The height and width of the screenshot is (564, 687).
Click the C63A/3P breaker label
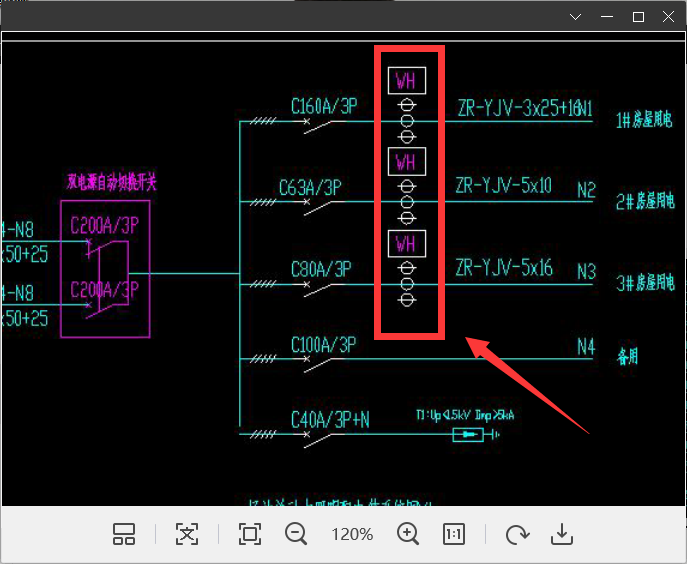pyautogui.click(x=310, y=188)
